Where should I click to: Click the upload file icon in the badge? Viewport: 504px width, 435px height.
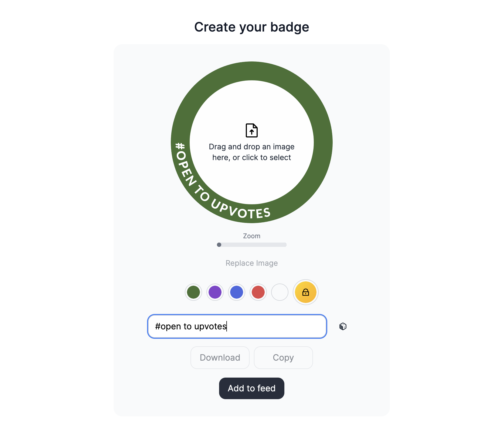(x=251, y=130)
